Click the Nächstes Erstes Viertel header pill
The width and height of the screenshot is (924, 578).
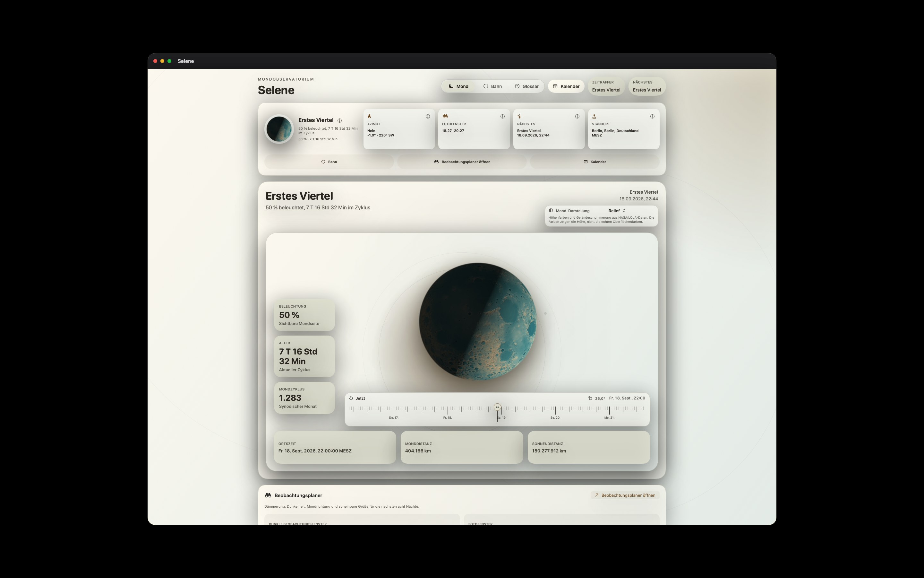tap(647, 86)
